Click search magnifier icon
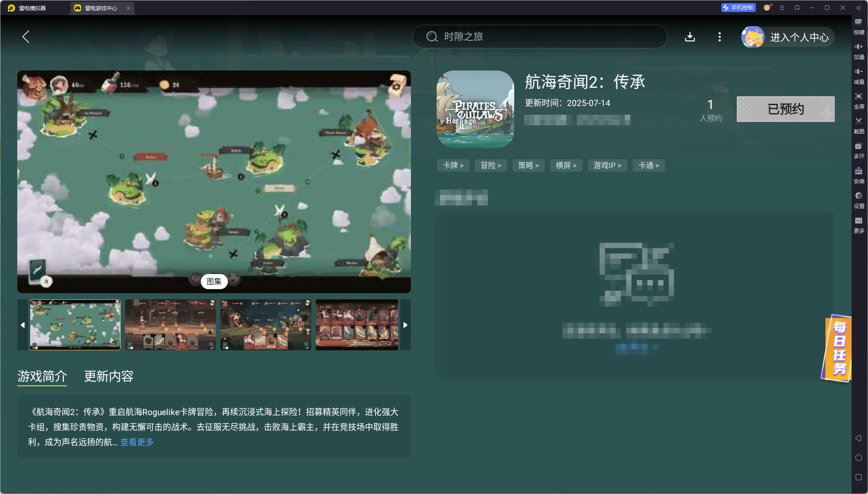The height and width of the screenshot is (494, 868). [x=432, y=37]
